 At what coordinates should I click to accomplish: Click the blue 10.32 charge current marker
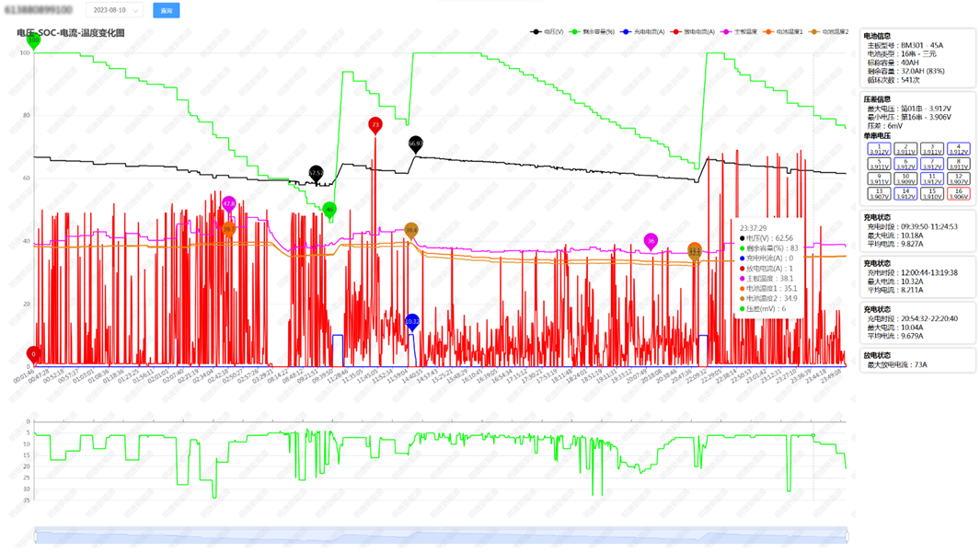click(x=412, y=321)
